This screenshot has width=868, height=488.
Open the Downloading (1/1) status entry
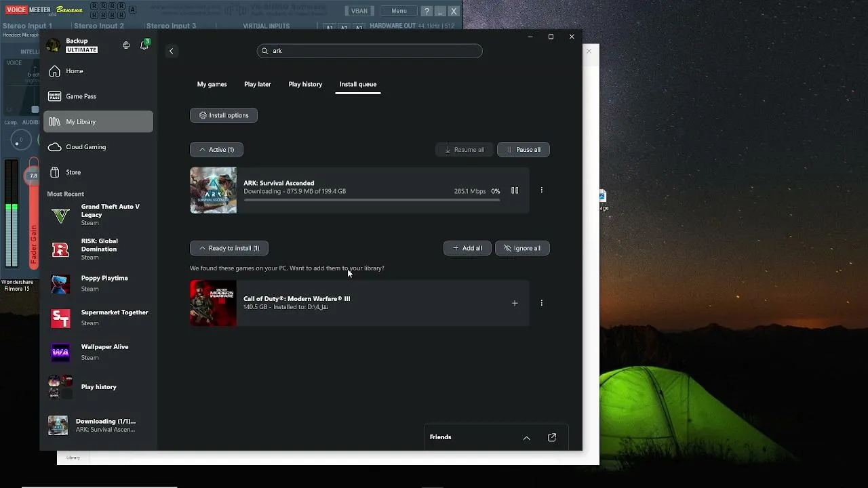(x=98, y=425)
